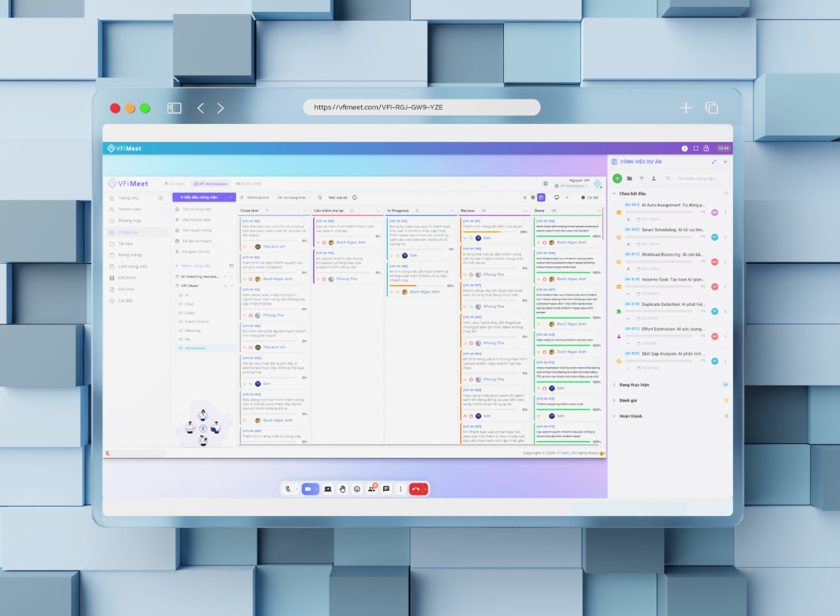
Task: Select the Bảng trắng sidebar icon
Action: coord(112,255)
